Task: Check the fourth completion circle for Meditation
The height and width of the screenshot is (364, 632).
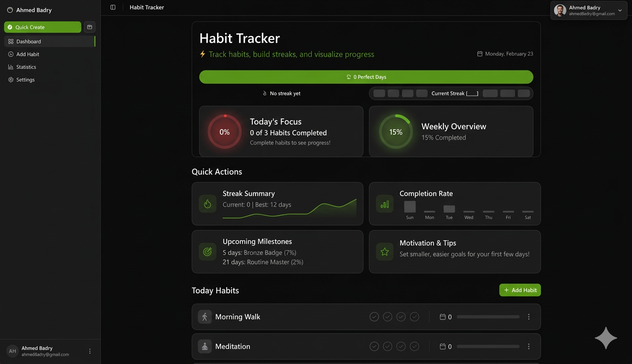Action: (415, 346)
